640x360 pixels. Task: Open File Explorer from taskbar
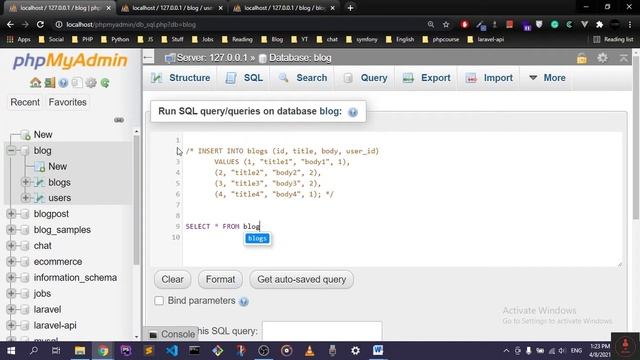pyautogui.click(x=80, y=351)
